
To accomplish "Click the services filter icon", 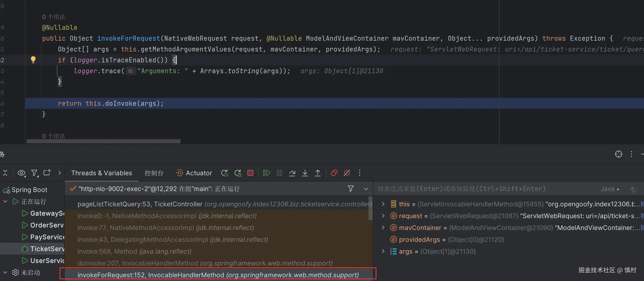I will pyautogui.click(x=34, y=173).
